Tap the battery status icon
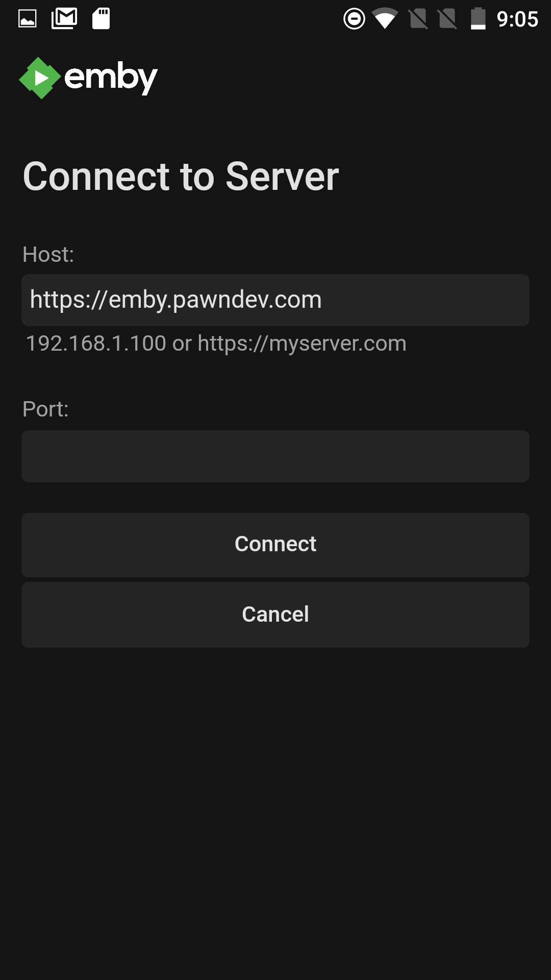 coord(478,19)
